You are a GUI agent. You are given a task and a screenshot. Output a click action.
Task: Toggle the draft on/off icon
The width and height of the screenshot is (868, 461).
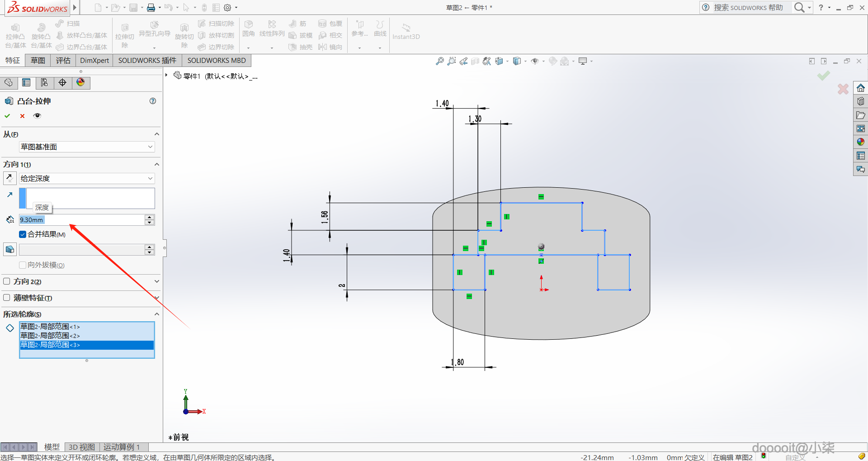coord(9,249)
